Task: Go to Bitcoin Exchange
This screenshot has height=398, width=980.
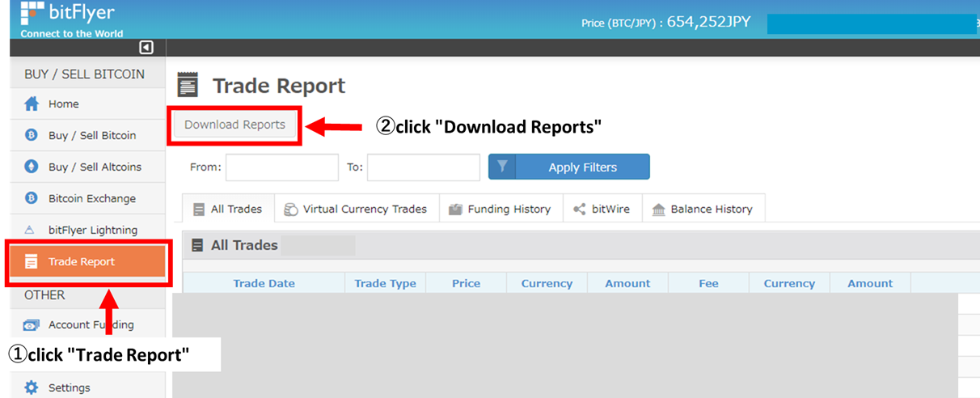Action: 87,198
